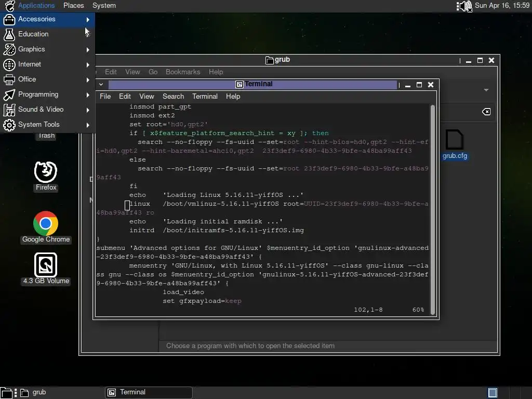Click the Programming icon
The width and height of the screenshot is (532, 399).
(x=9, y=95)
